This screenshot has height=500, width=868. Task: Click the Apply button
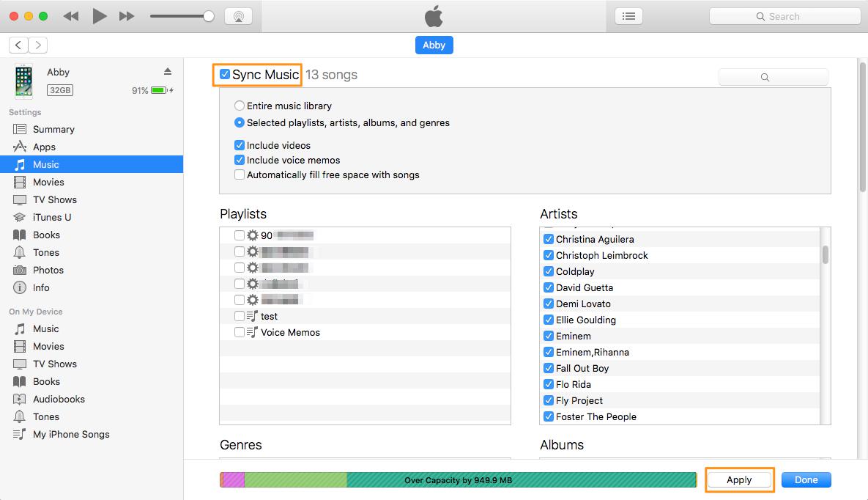coord(739,479)
